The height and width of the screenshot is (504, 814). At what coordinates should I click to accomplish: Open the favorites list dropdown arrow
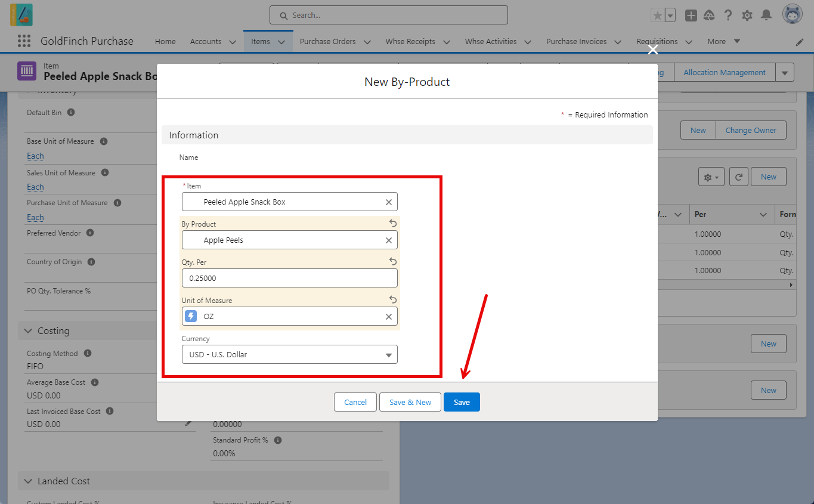(x=670, y=16)
